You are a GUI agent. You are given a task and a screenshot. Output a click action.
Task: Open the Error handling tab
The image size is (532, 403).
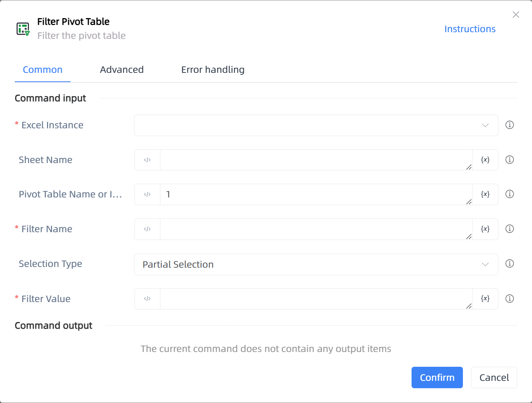[x=213, y=70]
